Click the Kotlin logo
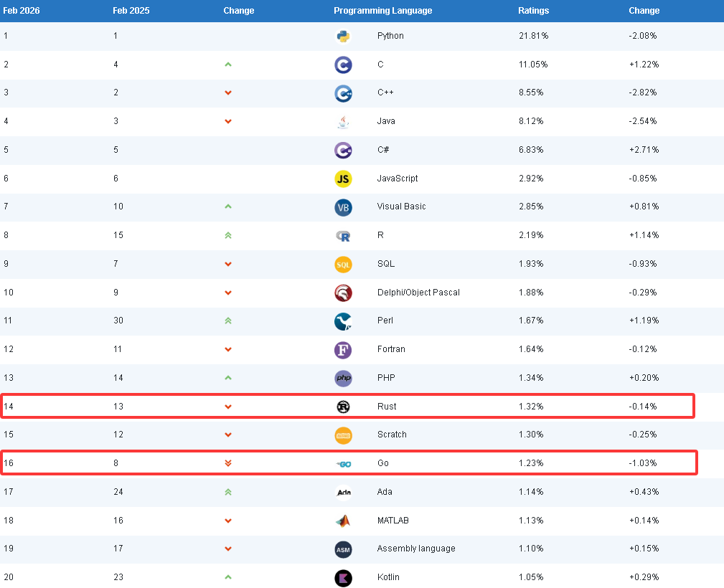The height and width of the screenshot is (588, 724). (343, 578)
